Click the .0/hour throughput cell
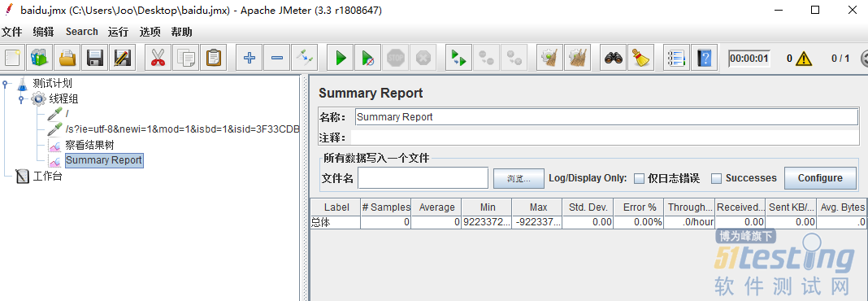Screen dimensions: 868x301 pos(689,222)
